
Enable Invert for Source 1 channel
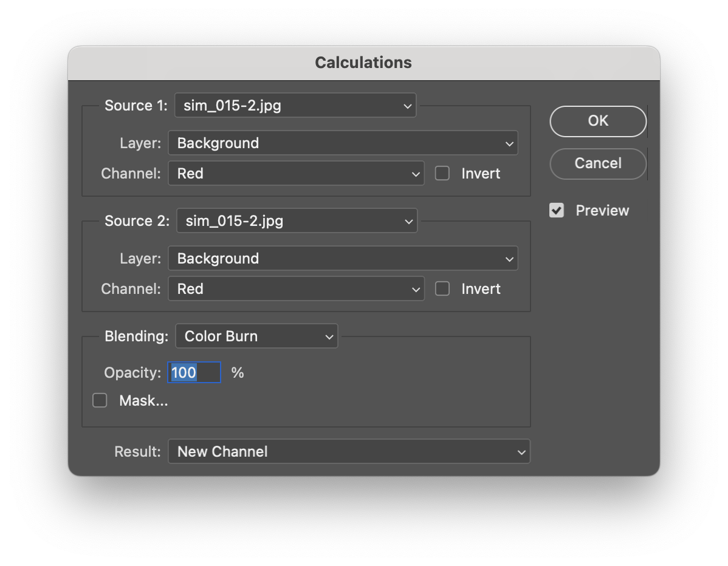point(442,173)
